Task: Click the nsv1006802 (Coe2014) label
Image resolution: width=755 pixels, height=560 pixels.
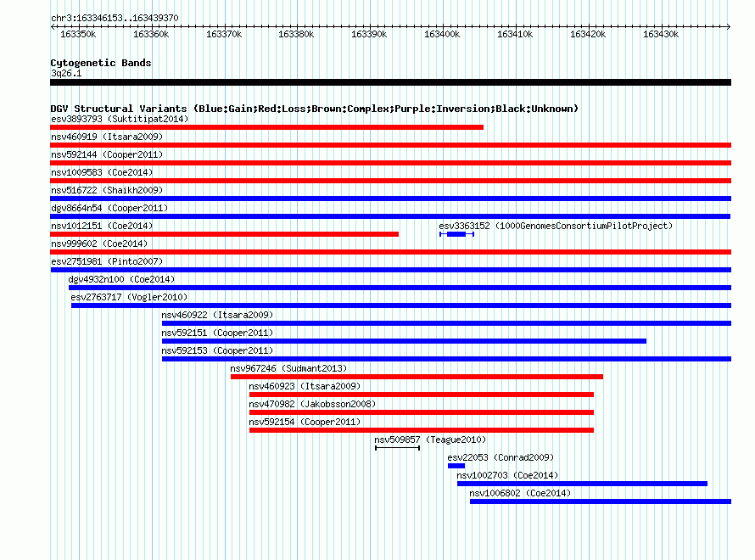Action: (x=520, y=493)
